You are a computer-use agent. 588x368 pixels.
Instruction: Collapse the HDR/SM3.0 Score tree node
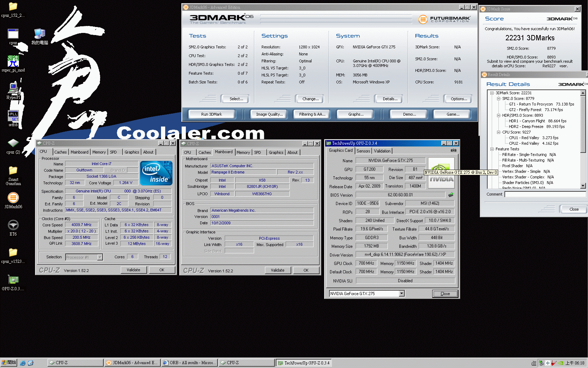coord(498,115)
